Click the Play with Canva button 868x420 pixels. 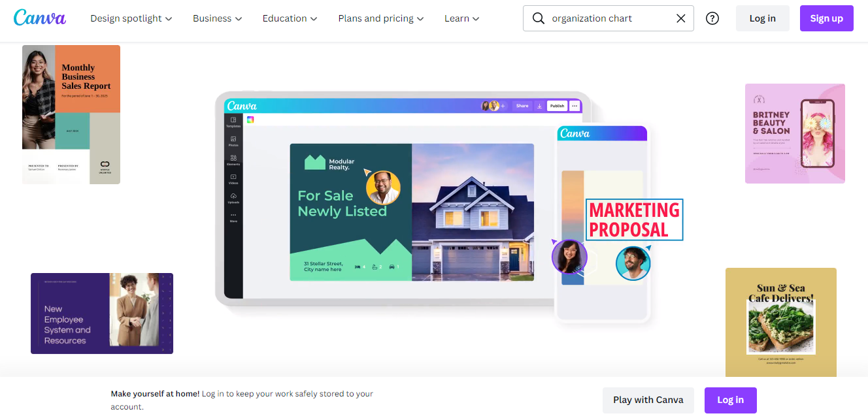(x=648, y=400)
